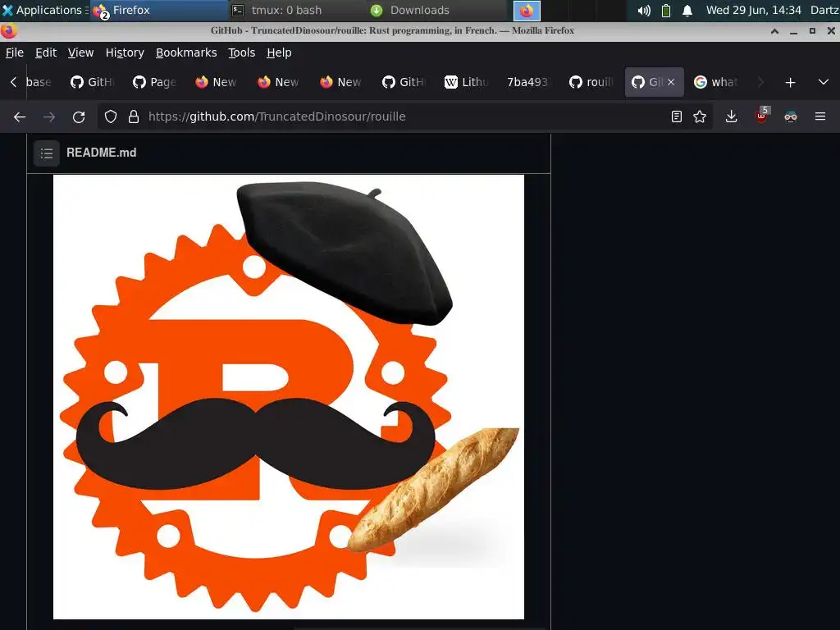
Task: Switch to the '7ba493' tab
Action: (x=527, y=82)
